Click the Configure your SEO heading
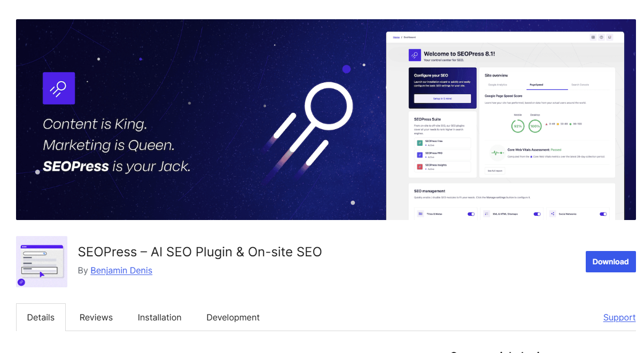The image size is (644, 353). click(431, 75)
